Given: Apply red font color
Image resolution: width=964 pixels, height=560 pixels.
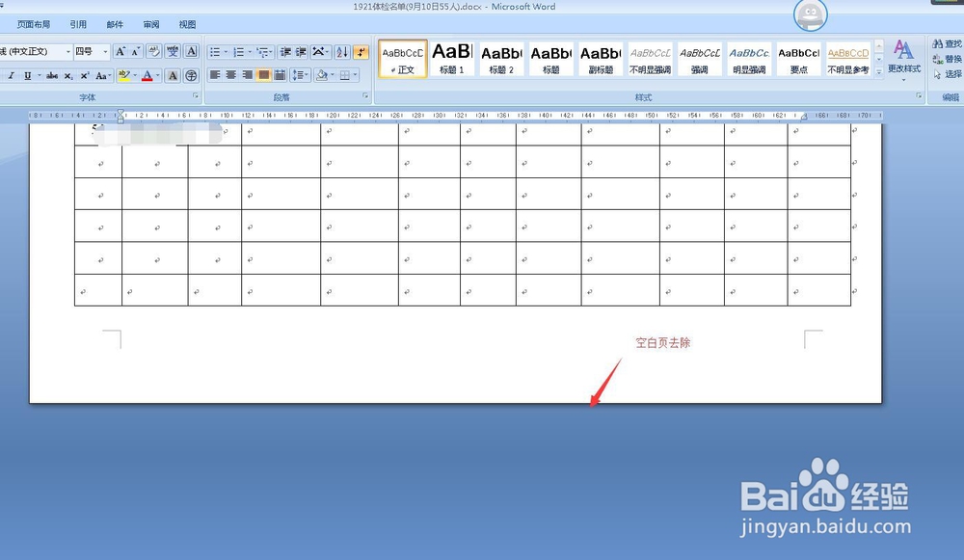Looking at the screenshot, I should click(147, 75).
